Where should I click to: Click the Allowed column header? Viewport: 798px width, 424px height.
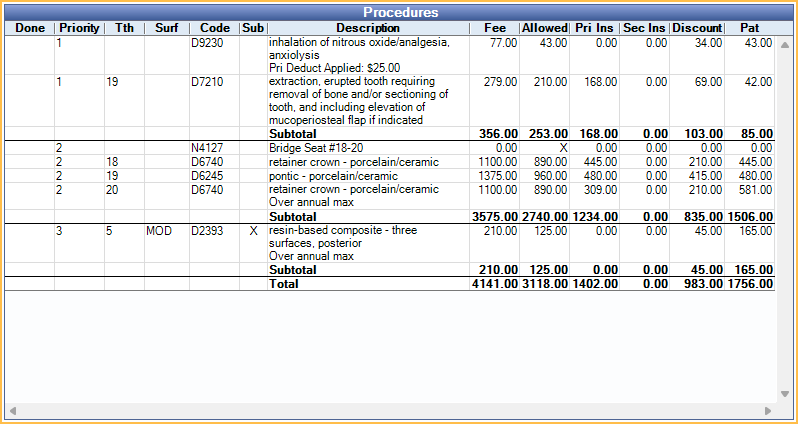(x=544, y=28)
